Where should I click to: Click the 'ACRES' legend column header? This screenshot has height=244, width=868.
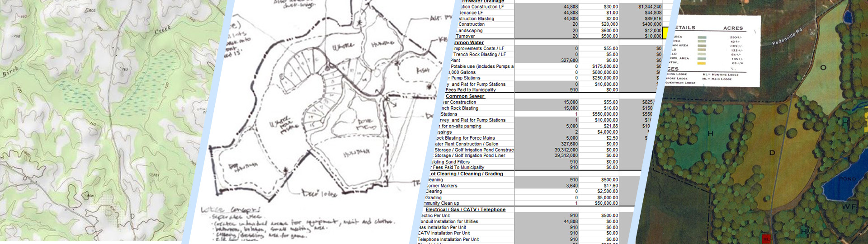pos(733,28)
